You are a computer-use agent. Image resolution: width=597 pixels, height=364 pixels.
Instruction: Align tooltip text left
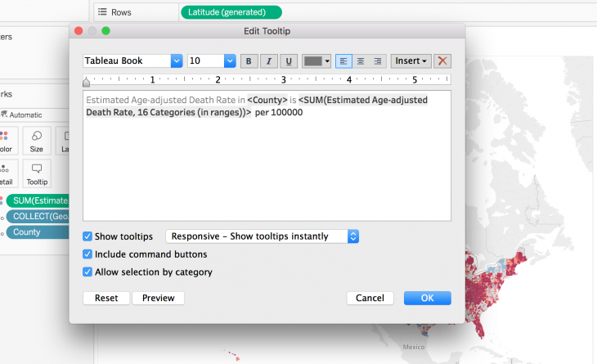[x=343, y=61]
